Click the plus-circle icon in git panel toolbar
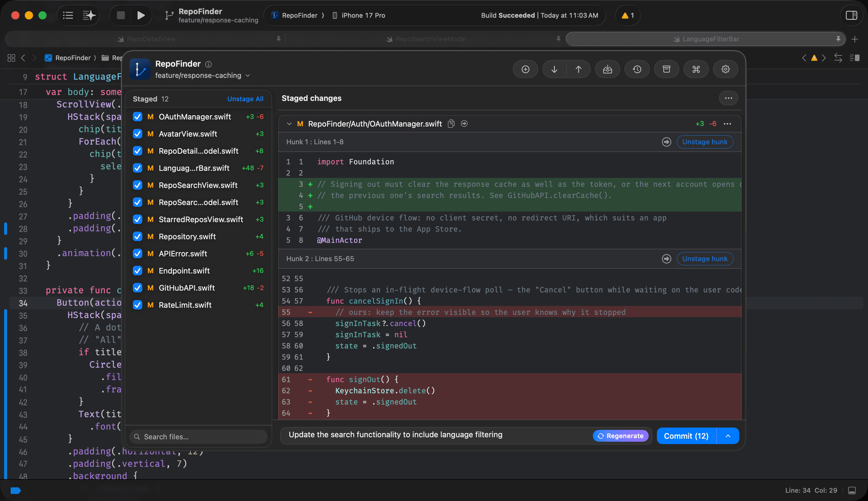The height and width of the screenshot is (501, 868). [526, 69]
